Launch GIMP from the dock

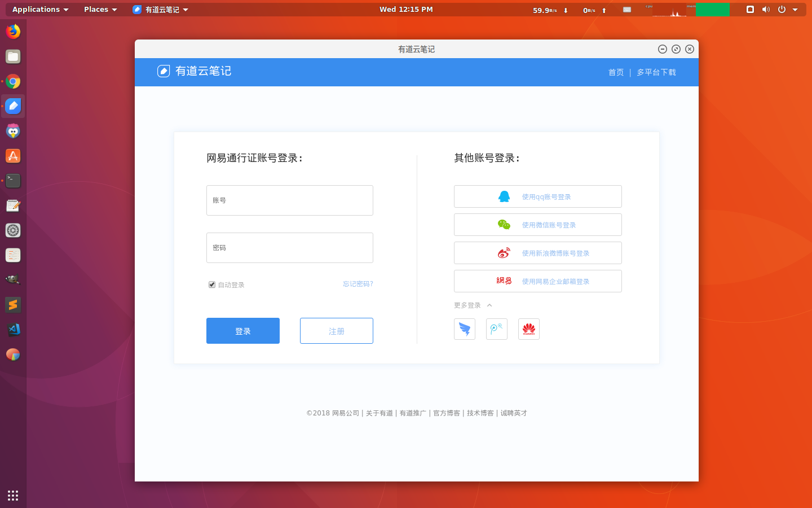13,280
